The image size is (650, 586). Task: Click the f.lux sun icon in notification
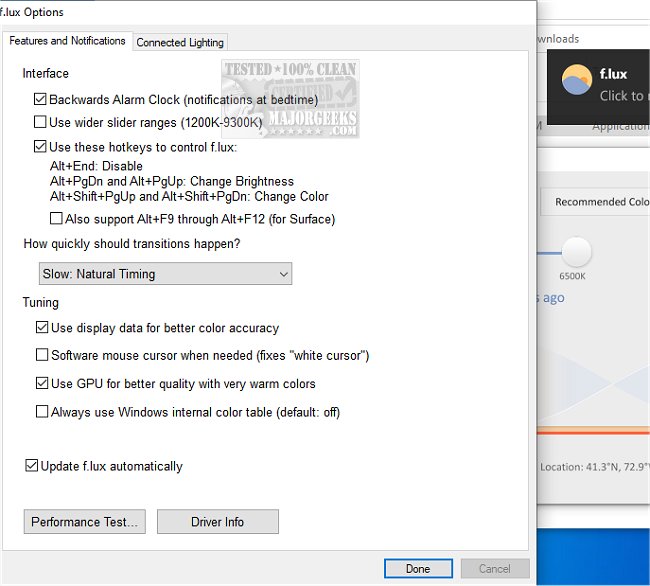576,80
